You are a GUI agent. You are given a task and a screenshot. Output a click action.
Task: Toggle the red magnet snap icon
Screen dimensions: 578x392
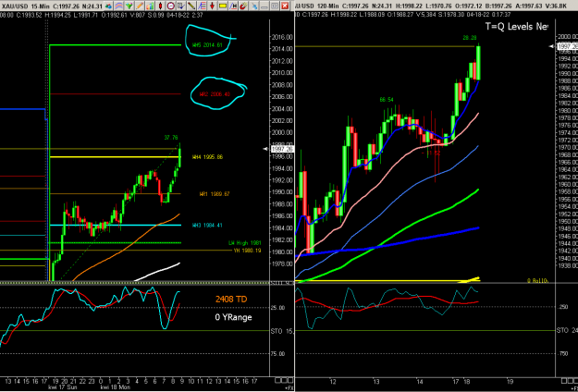coord(243,6)
